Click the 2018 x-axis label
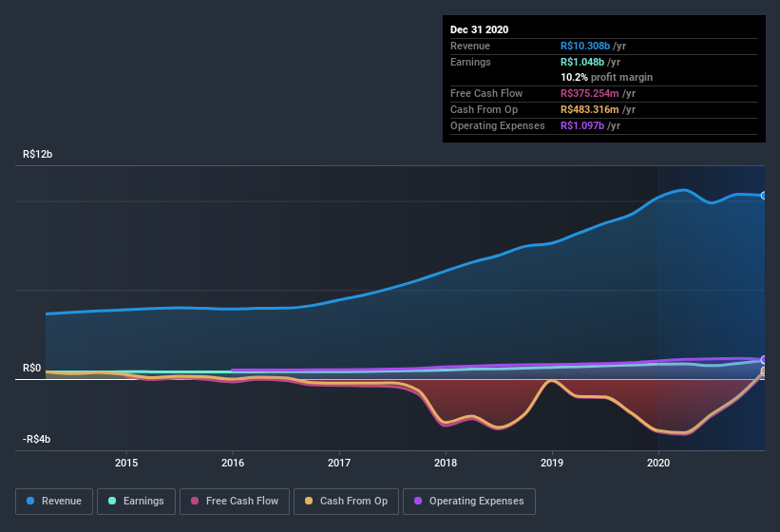Screen dimensions: 780x532 [x=446, y=463]
